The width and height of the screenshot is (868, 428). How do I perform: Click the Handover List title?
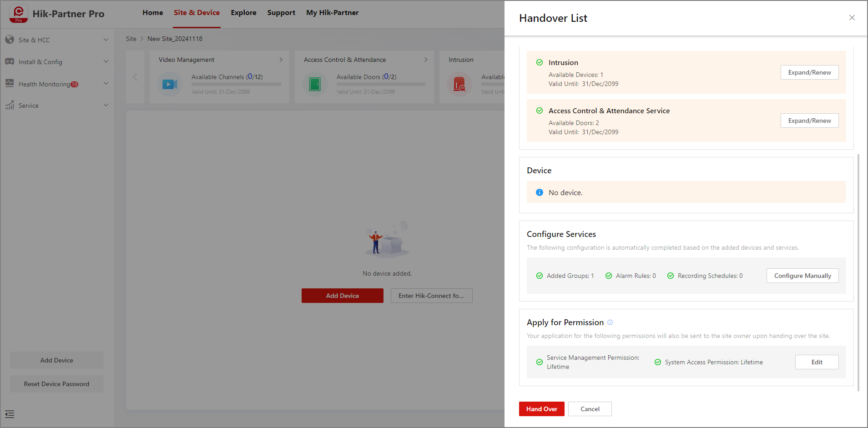[x=553, y=18]
